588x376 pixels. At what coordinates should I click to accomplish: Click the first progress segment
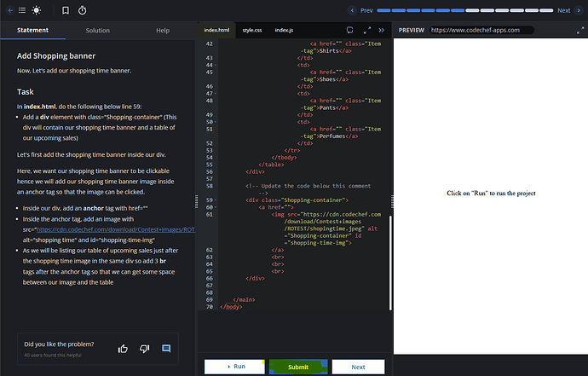[x=383, y=10]
